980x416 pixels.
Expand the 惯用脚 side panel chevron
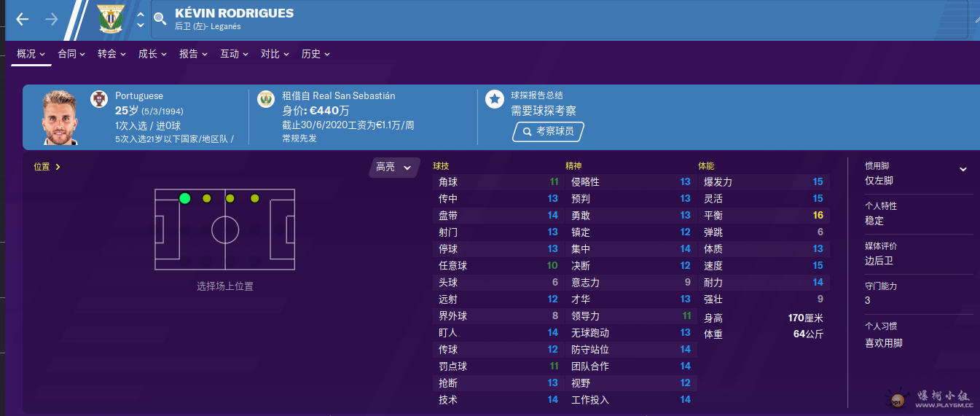coord(963,170)
